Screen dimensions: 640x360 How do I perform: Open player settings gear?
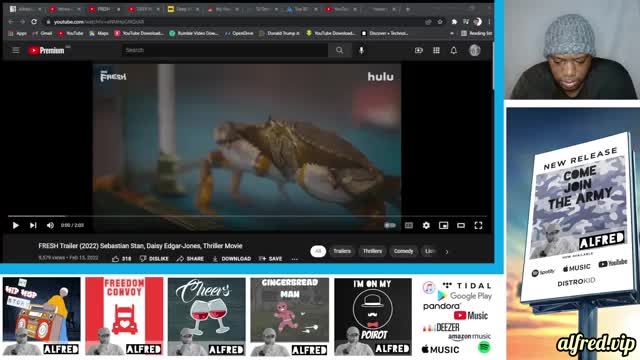pyautogui.click(x=426, y=225)
